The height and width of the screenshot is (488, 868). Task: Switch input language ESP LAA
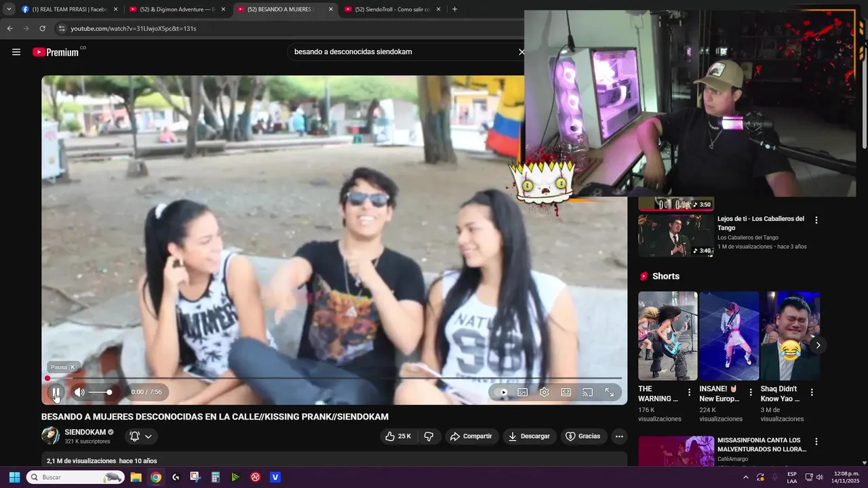pyautogui.click(x=792, y=477)
